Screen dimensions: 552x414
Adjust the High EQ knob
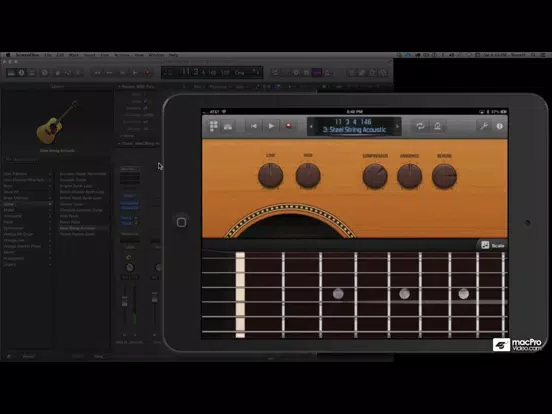tap(308, 175)
